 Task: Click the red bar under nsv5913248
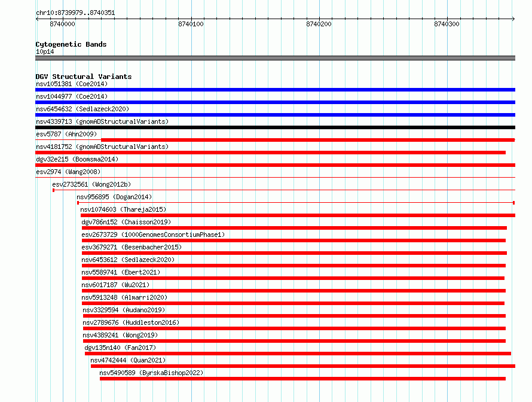click(x=293, y=303)
